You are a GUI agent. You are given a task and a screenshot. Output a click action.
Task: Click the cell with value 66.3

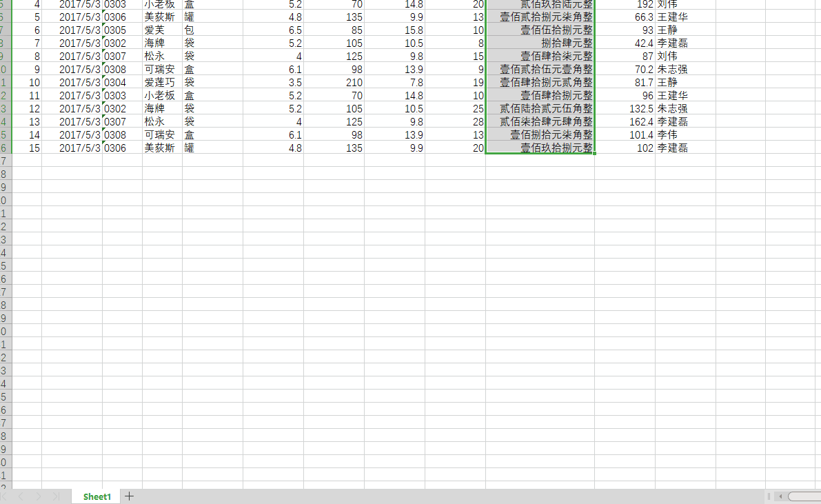point(625,17)
